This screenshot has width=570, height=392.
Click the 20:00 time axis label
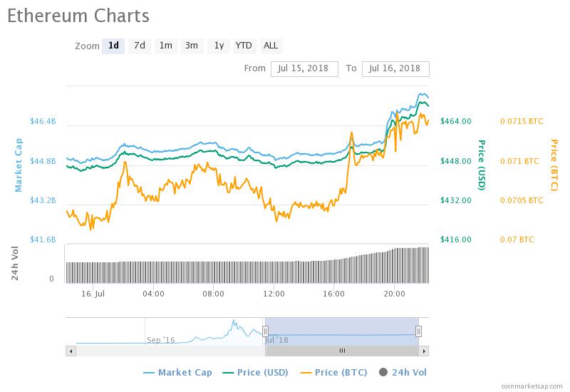(394, 294)
